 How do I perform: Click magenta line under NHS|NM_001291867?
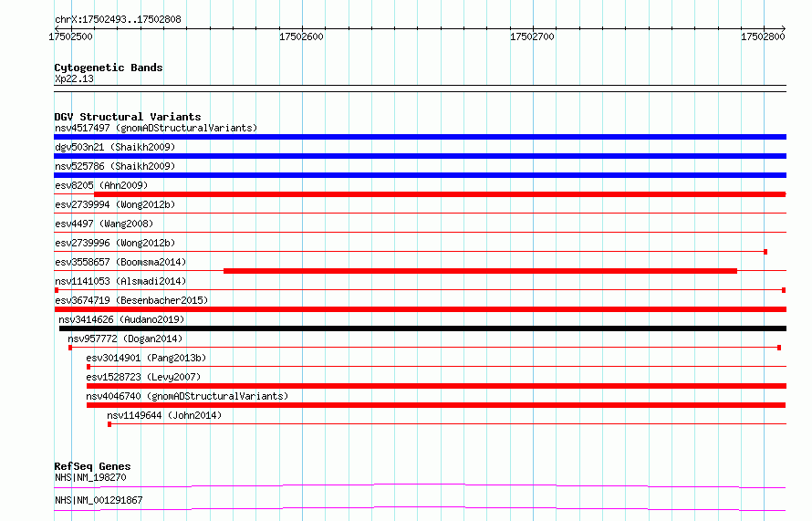(x=420, y=508)
